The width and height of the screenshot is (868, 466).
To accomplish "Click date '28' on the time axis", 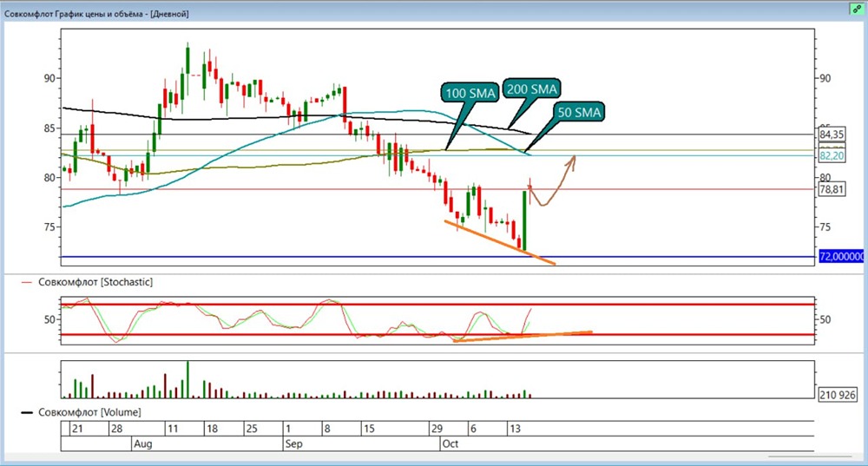I will (116, 429).
